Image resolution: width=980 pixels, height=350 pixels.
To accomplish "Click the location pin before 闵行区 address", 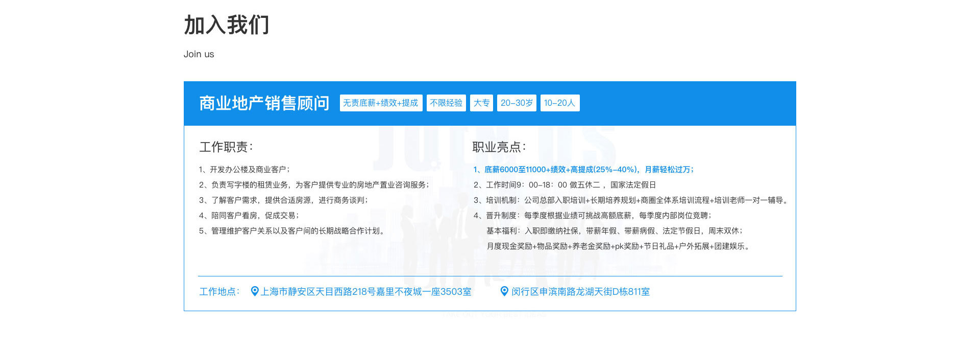I will (504, 291).
